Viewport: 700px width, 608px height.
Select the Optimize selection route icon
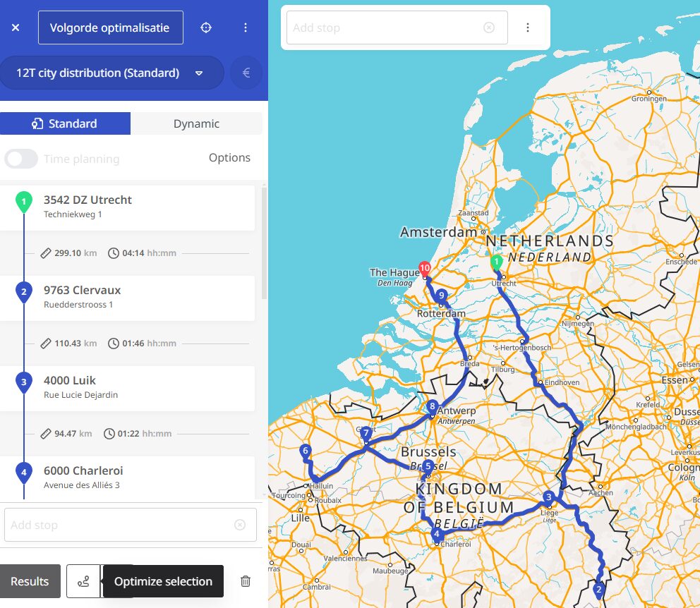83,580
